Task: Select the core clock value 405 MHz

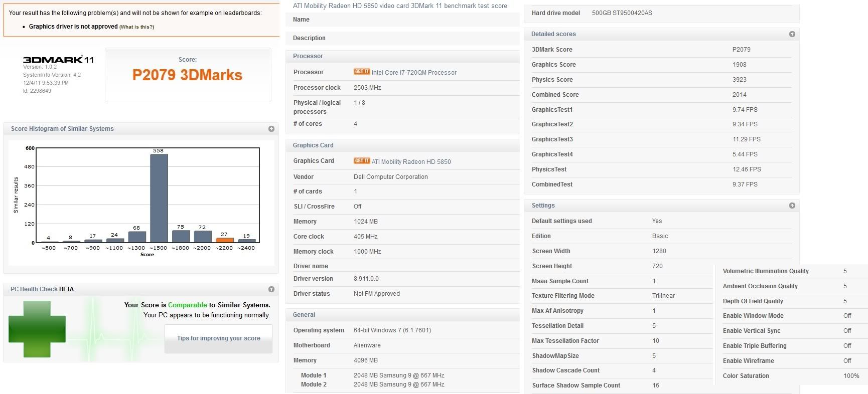Action: pyautogui.click(x=366, y=237)
